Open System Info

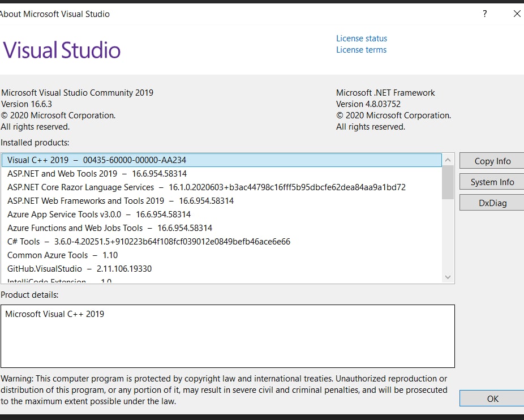pos(492,182)
